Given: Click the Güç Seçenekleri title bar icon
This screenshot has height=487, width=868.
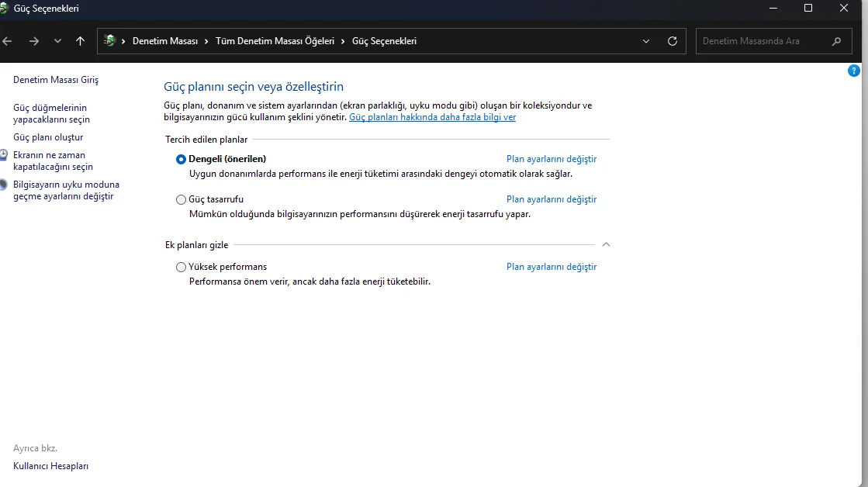Looking at the screenshot, I should point(5,9).
